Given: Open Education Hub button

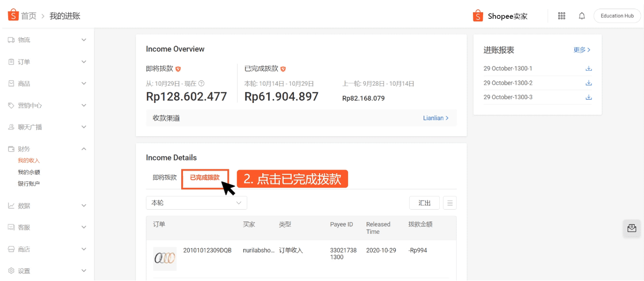Looking at the screenshot, I should [617, 16].
